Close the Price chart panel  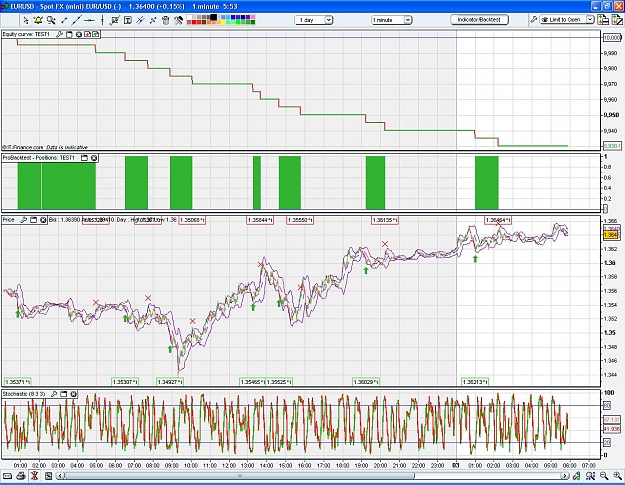point(43,220)
